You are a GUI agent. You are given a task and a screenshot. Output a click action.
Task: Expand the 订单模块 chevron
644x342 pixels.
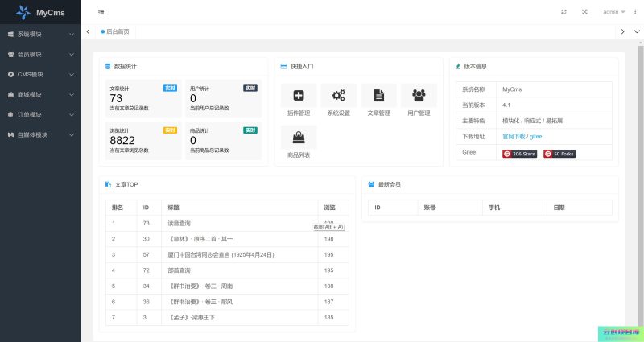(72, 115)
